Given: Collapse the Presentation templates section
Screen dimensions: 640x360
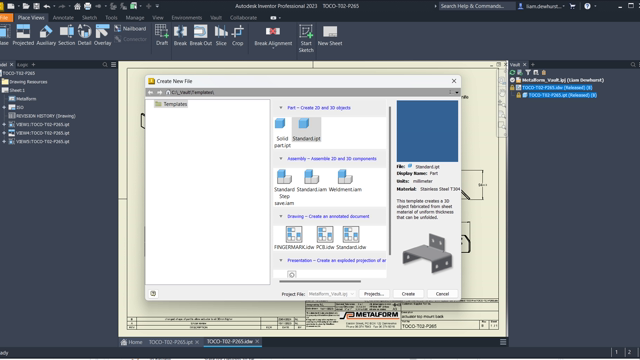Looking at the screenshot, I should (281, 260).
